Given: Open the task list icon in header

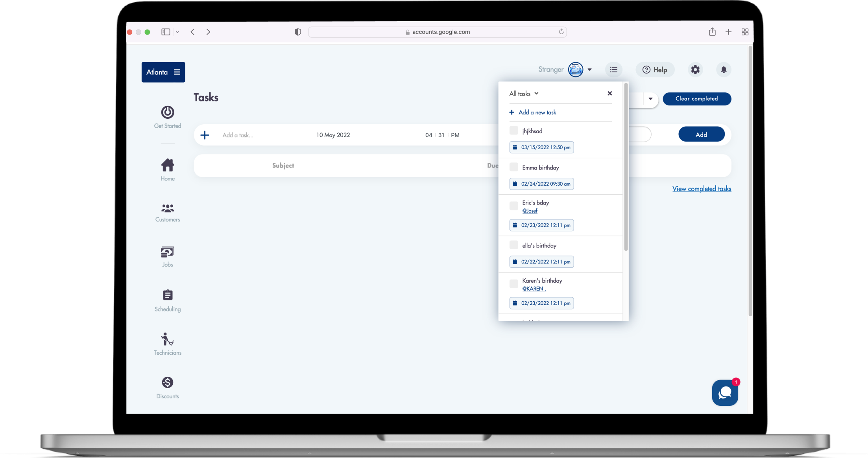Looking at the screenshot, I should point(613,70).
